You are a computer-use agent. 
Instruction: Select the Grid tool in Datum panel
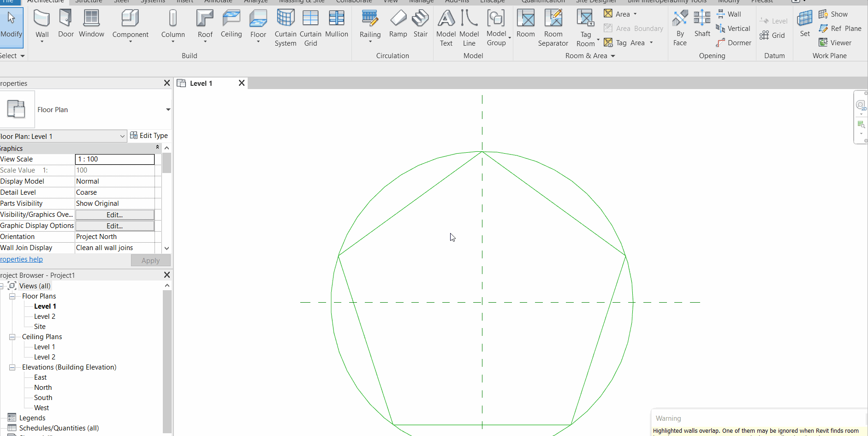tap(773, 35)
